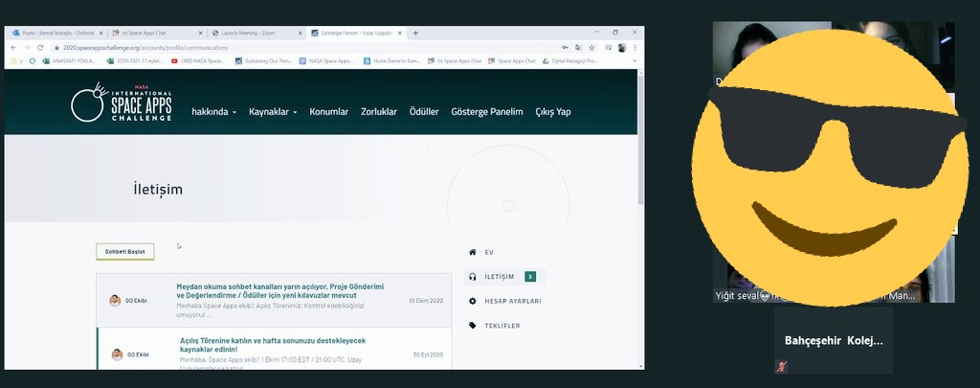Click the GO Ekibi avatar on 01 Ekim message
The height and width of the screenshot is (388, 980).
pyautogui.click(x=115, y=301)
